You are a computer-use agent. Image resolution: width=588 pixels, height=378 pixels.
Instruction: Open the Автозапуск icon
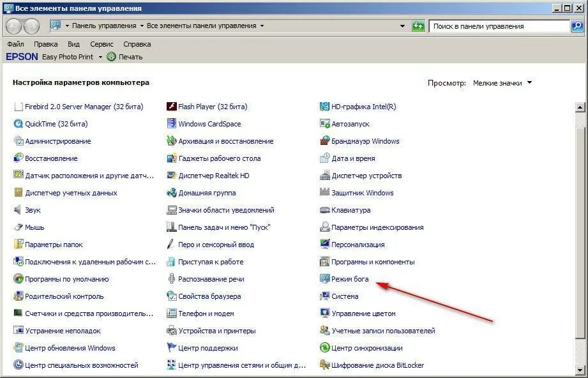(x=324, y=124)
